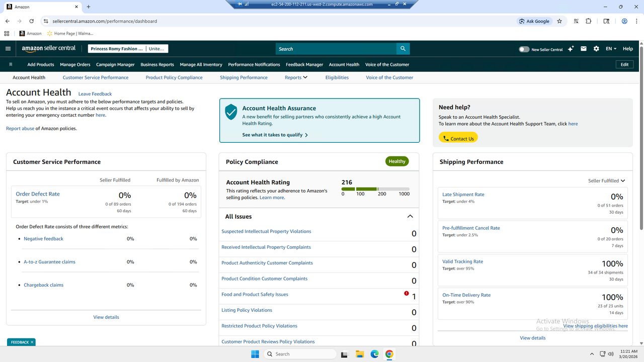Open Help in Seller Central header
Viewport: 644px width, 362px height.
pos(628,49)
